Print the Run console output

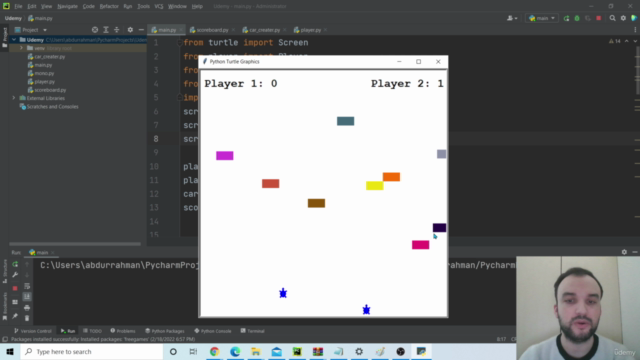[x=27, y=307]
